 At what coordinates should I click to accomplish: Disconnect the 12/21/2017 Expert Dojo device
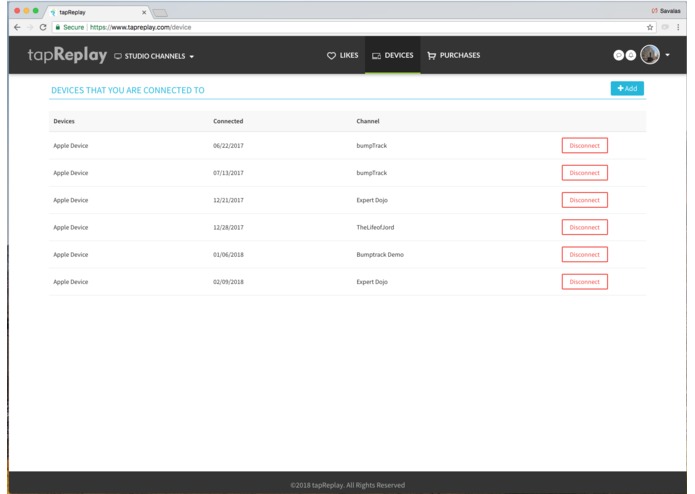coord(585,200)
